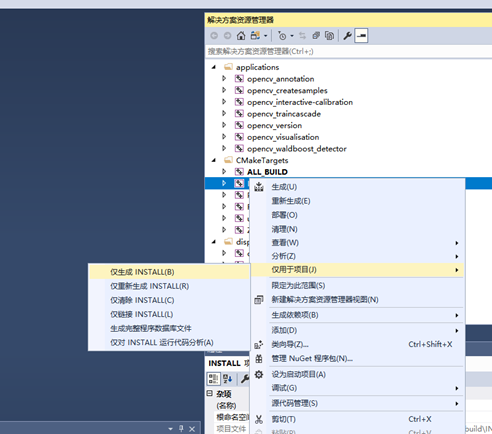Open Properties via the toolbar wrench icon
Viewport: 492px width, 434px height.
point(347,35)
